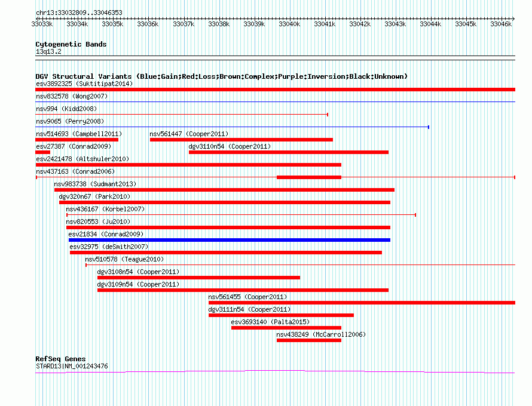The width and height of the screenshot is (532, 406).
Task: Click the esv32975 (deSmith2007) label
Action: pos(109,247)
